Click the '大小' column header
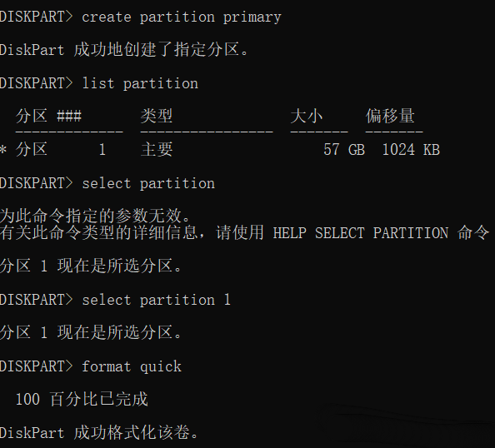Screen dimensions: 495x448 (x=306, y=116)
